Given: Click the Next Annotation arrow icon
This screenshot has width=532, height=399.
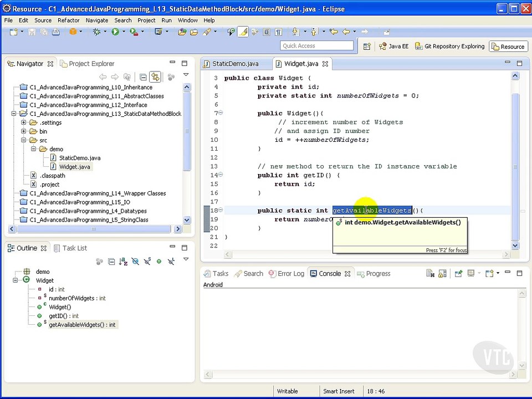Looking at the screenshot, I should tap(296, 32).
